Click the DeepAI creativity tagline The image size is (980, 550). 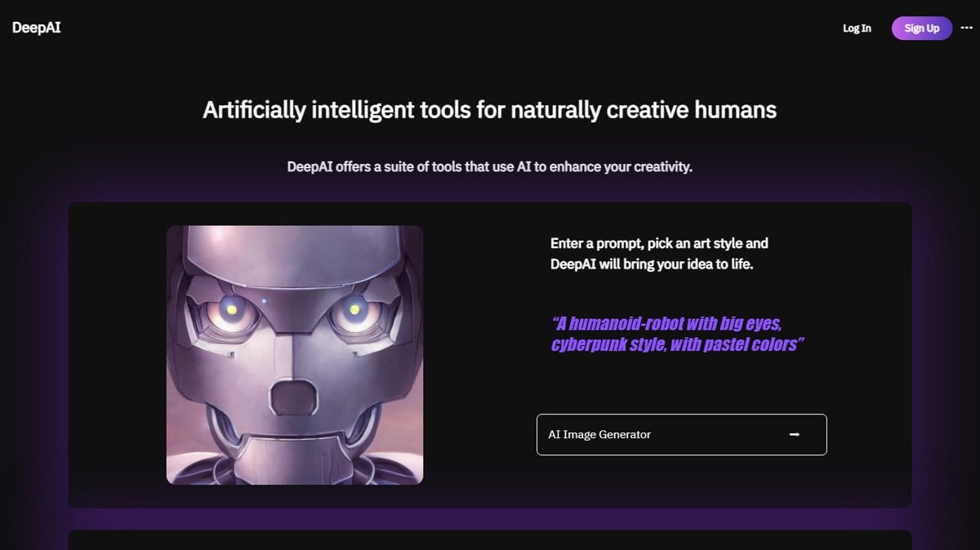coord(490,166)
